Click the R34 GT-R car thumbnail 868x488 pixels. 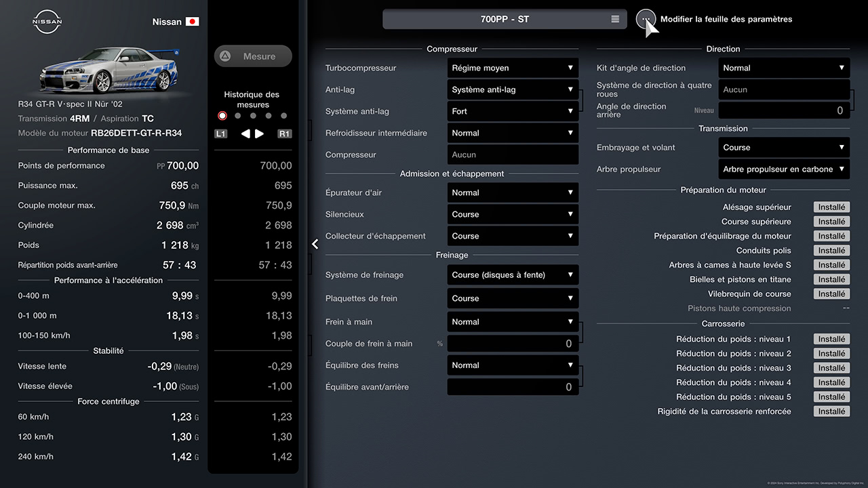(x=108, y=70)
